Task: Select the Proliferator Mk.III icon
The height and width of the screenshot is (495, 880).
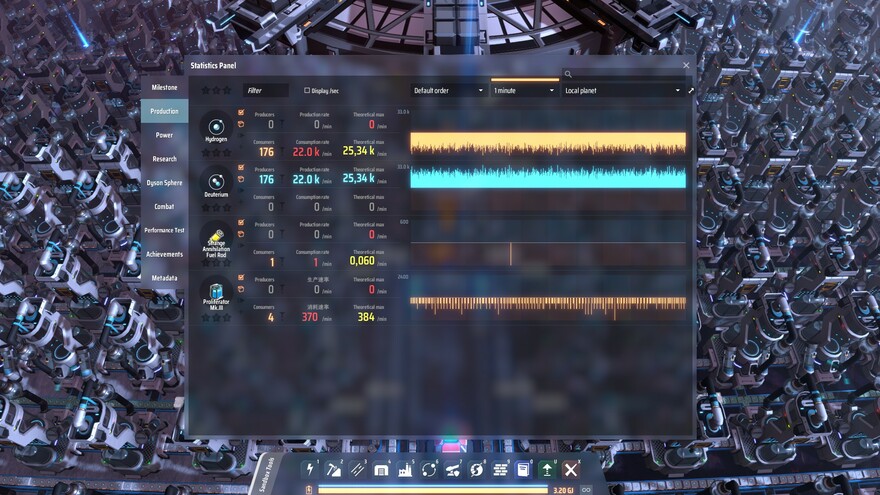Action: [x=216, y=291]
